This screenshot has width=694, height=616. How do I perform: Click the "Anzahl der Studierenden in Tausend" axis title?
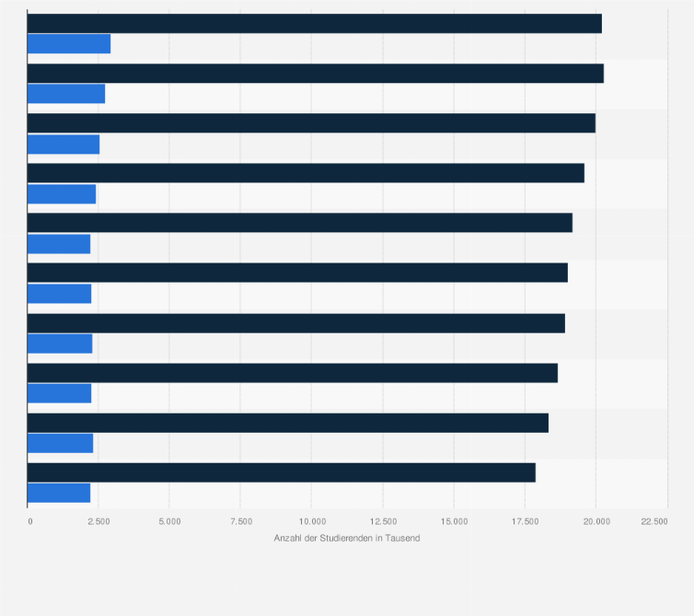pos(347,538)
